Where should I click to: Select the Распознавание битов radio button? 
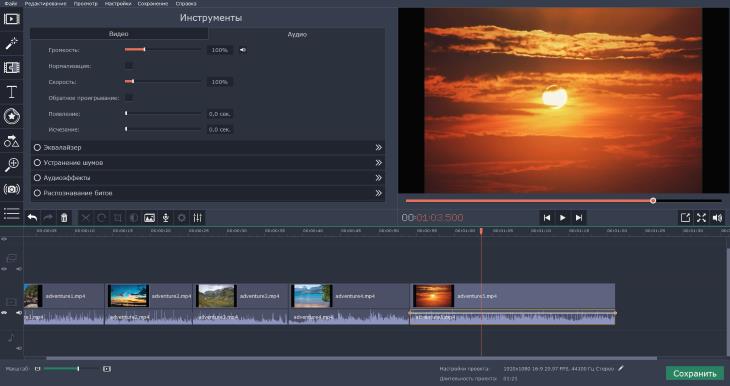click(x=37, y=193)
